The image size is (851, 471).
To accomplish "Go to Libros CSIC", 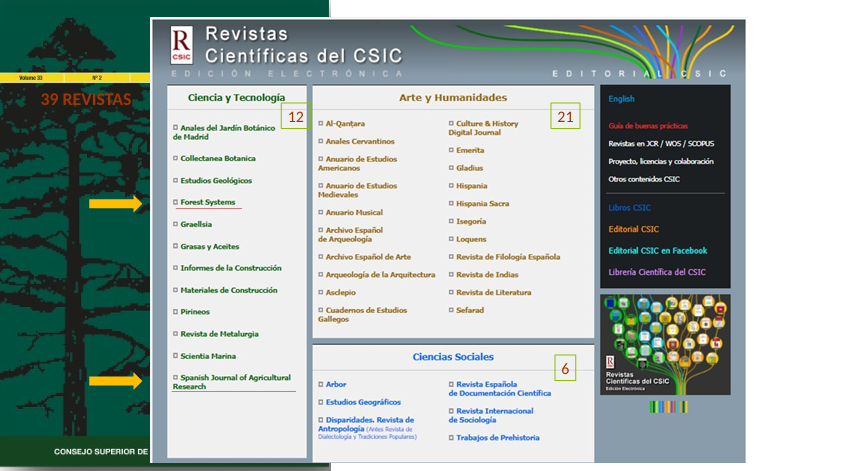I will [629, 208].
